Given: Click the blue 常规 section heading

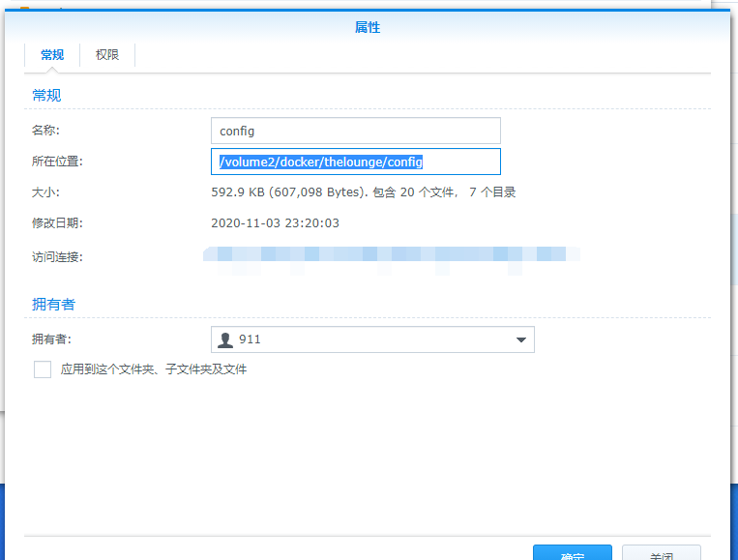Looking at the screenshot, I should point(46,96).
